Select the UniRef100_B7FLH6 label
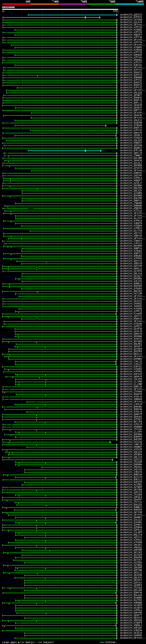 tap(131, 151)
